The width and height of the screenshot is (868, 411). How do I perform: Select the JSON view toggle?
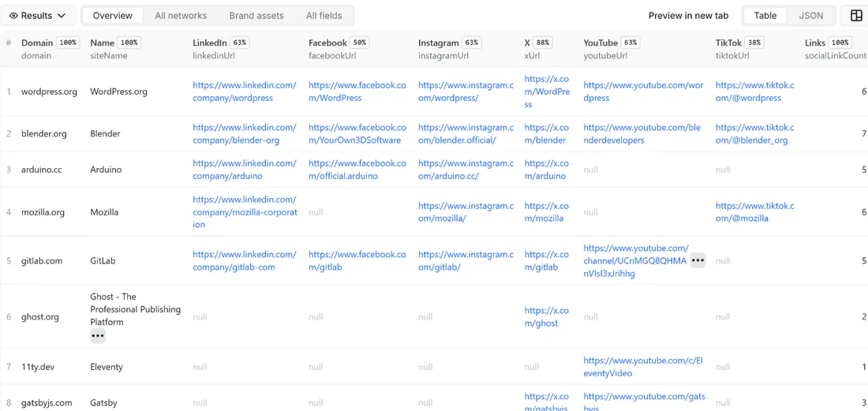coord(811,16)
